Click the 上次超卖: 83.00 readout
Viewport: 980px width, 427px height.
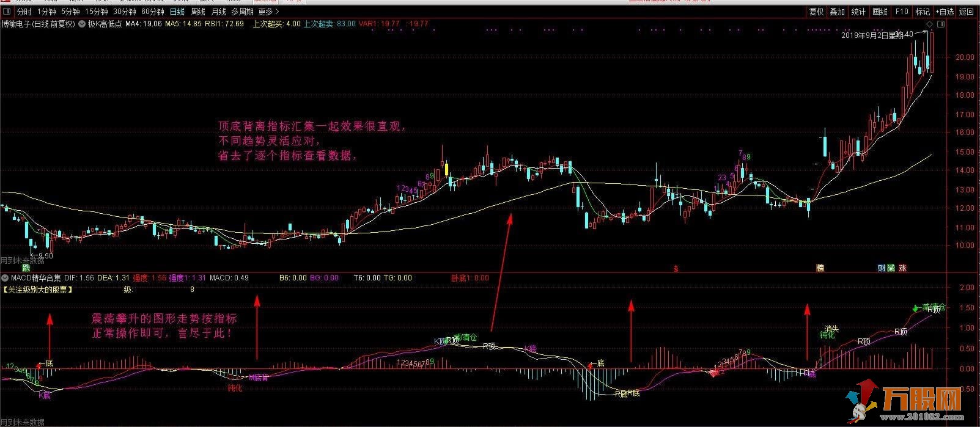[x=330, y=24]
